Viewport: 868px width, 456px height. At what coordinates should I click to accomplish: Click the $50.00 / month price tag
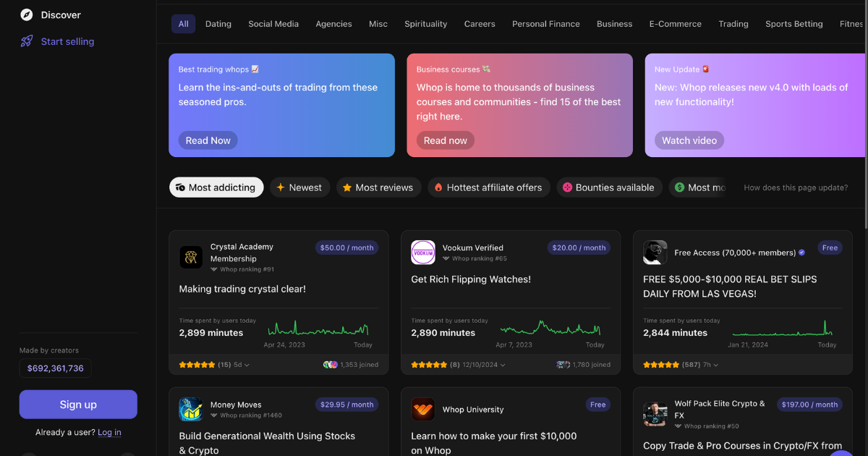tap(347, 248)
